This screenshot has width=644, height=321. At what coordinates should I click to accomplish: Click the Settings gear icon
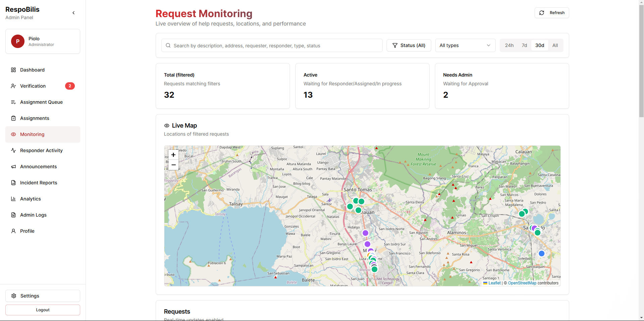pyautogui.click(x=14, y=296)
